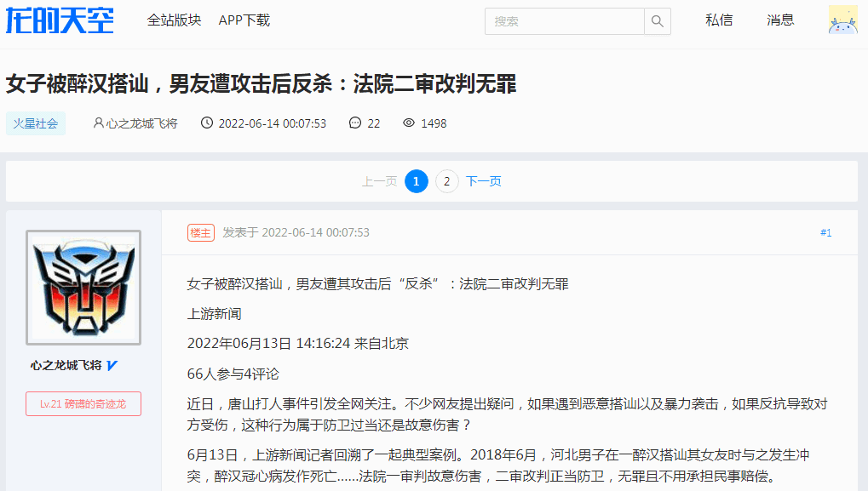Click the text 66人参与4评论
868x491 pixels.
coord(233,374)
